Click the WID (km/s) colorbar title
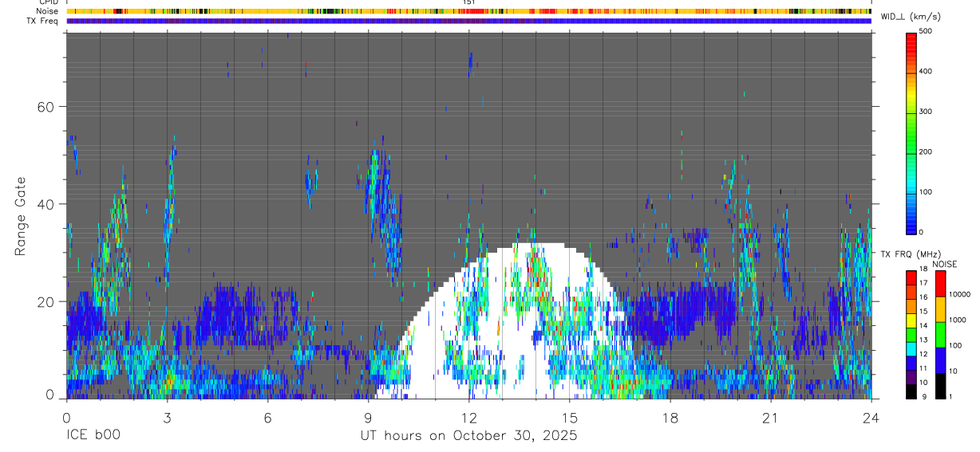Screen dimensions: 980x452 pos(910,17)
